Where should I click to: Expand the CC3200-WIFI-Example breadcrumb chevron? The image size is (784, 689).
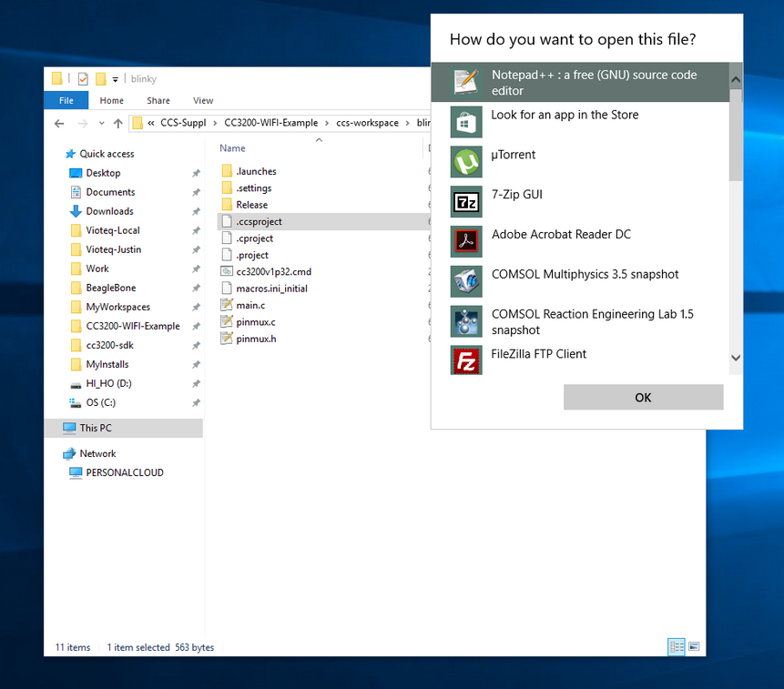click(x=327, y=123)
